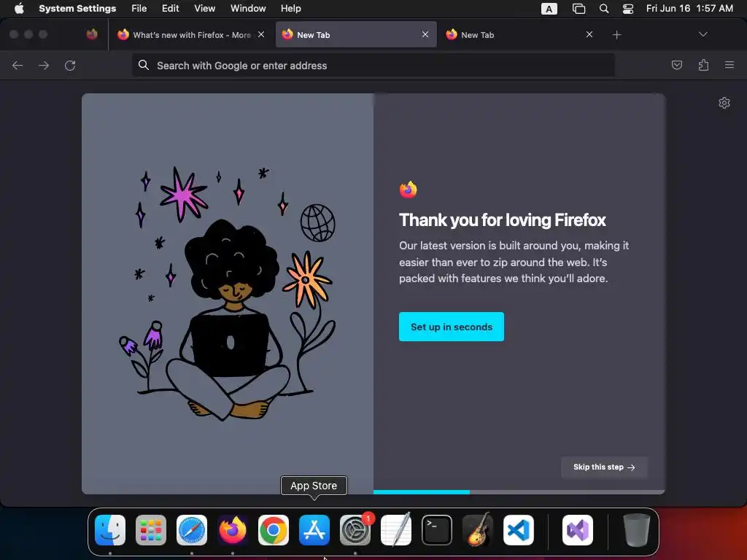
Task: Launch Google Chrome from the Dock
Action: 274,530
